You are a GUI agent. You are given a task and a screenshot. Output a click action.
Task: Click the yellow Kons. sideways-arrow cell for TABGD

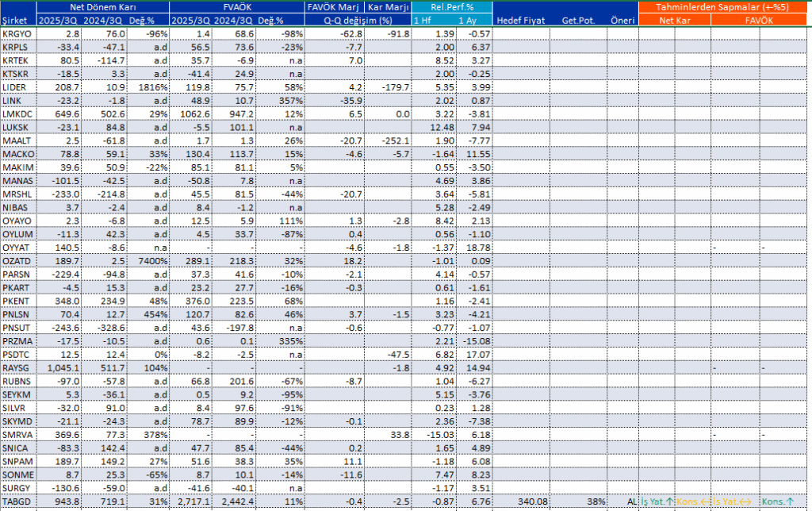tap(693, 501)
